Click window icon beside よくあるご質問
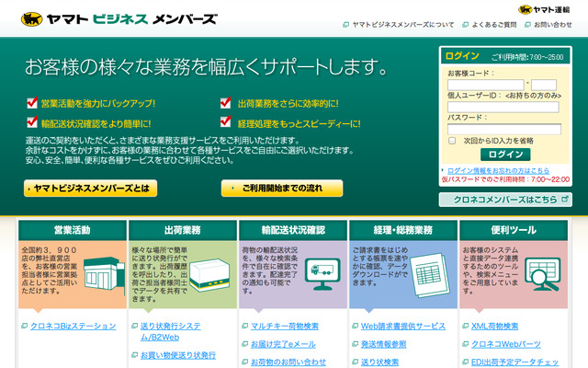The width and height of the screenshot is (588, 368). pyautogui.click(x=466, y=25)
